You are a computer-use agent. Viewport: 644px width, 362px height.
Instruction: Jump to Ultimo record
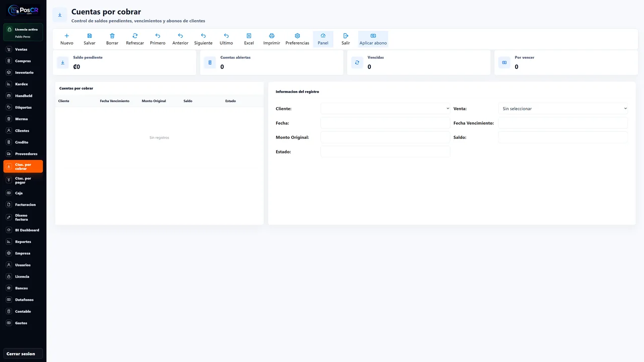[x=226, y=39]
